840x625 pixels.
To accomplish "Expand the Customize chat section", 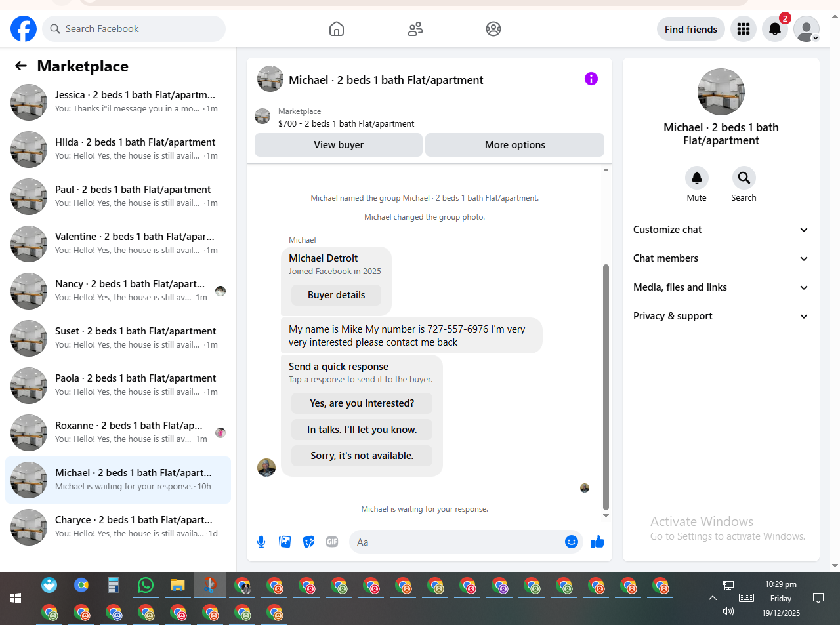I will pos(721,230).
